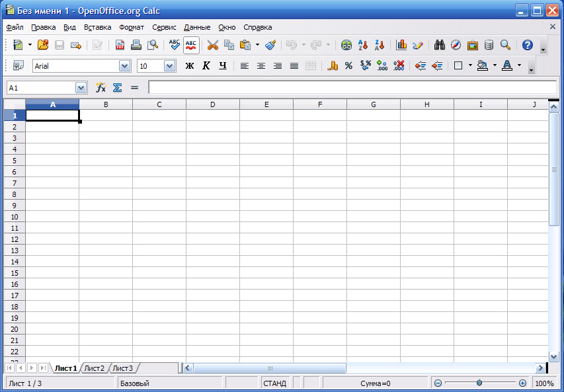This screenshot has width=564, height=392.
Task: Open Find & Replace binoculars icon
Action: tap(439, 45)
